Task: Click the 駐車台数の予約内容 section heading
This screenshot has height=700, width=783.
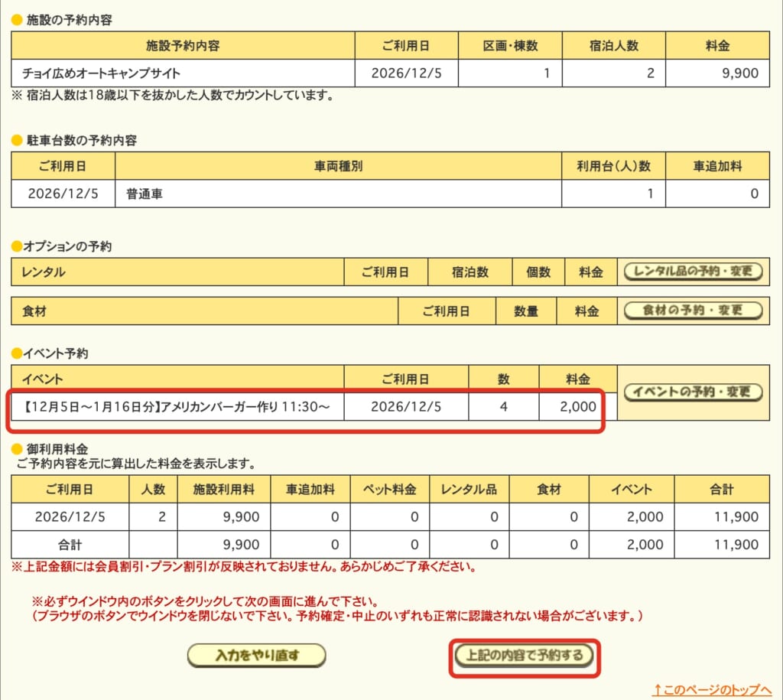Action: (81, 141)
